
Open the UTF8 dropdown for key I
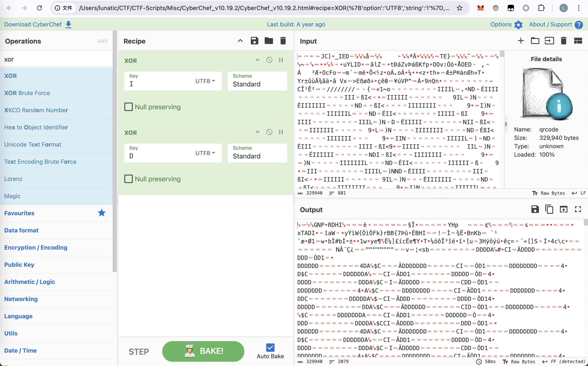pyautogui.click(x=205, y=81)
